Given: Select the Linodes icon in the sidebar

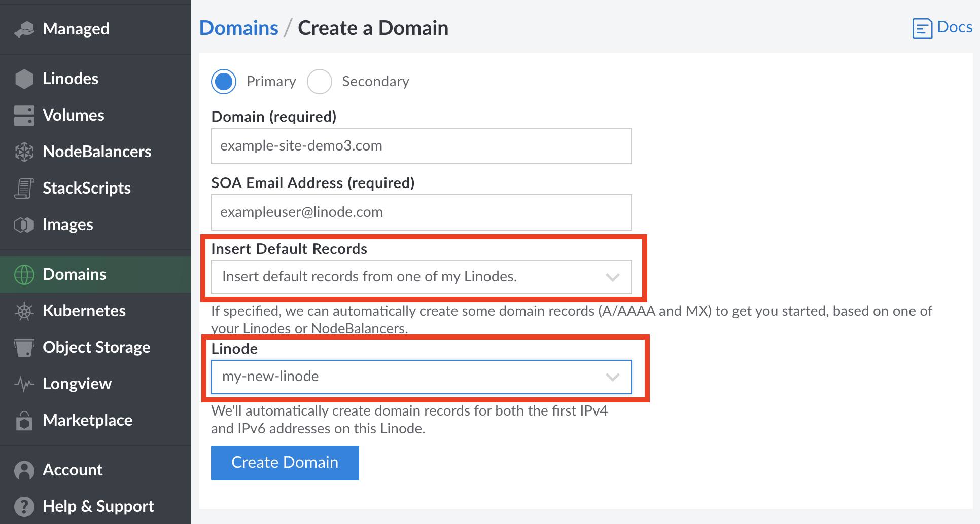Looking at the screenshot, I should click(x=23, y=79).
